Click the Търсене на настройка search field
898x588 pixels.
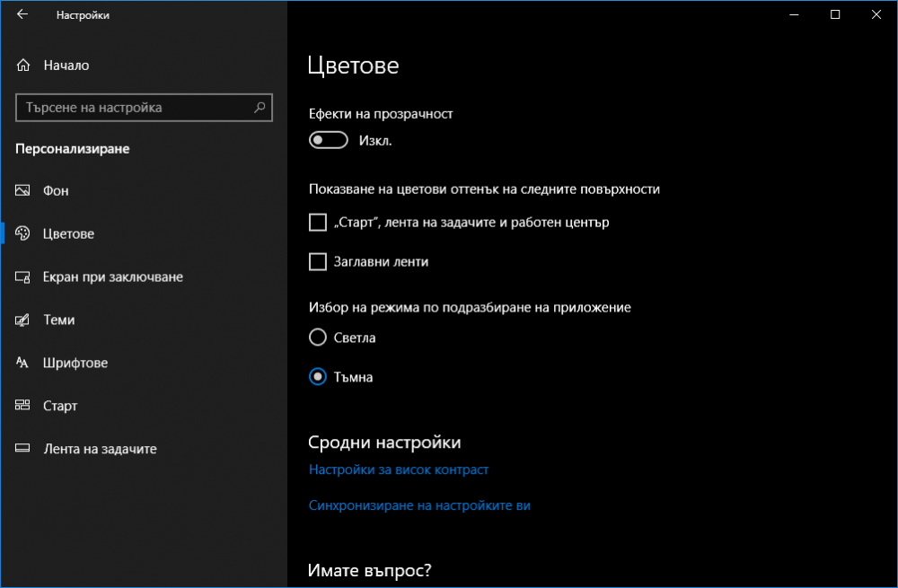click(x=144, y=108)
